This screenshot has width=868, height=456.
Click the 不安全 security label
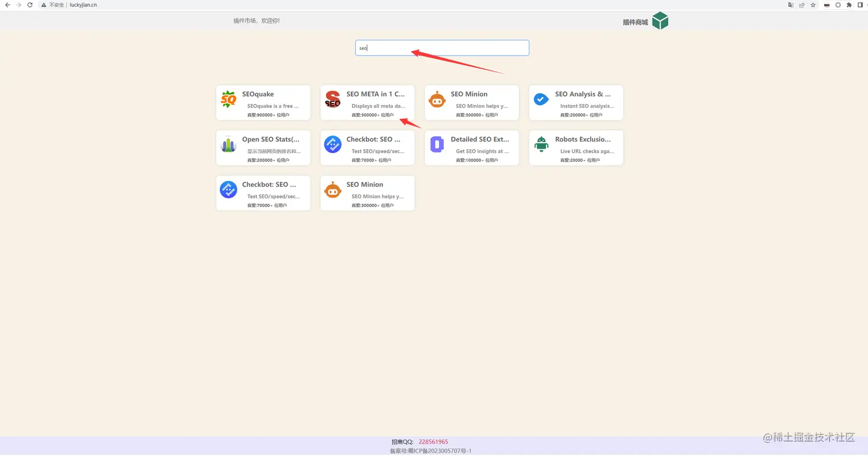56,5
